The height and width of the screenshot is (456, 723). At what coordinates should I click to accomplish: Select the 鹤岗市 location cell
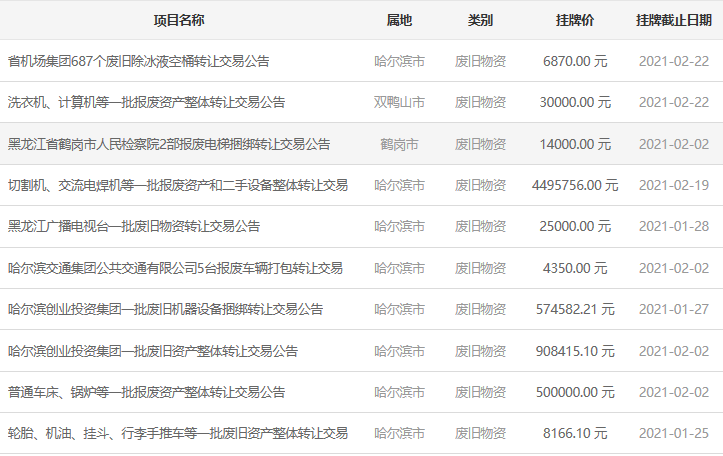pyautogui.click(x=399, y=144)
